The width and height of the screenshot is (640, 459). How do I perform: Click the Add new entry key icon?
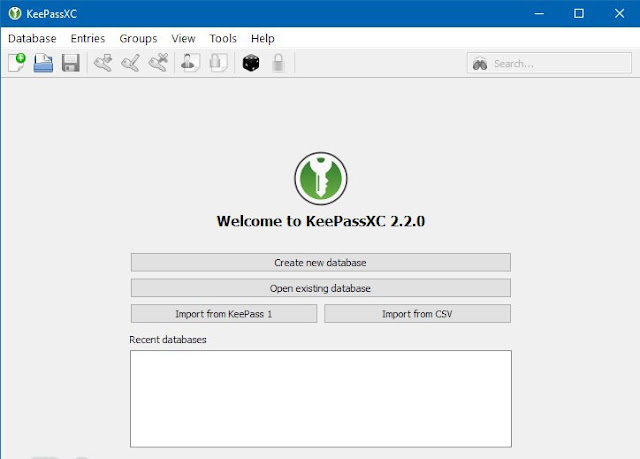coord(103,63)
